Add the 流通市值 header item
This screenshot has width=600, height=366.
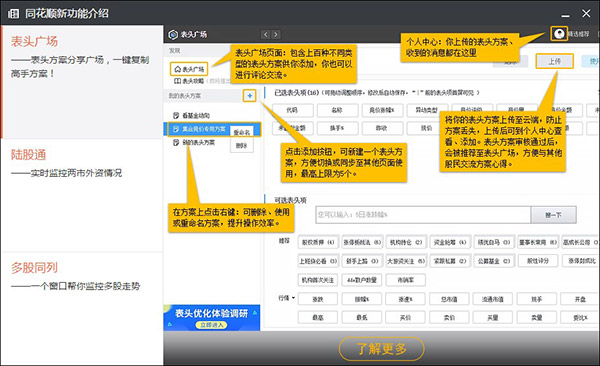pos(493,299)
